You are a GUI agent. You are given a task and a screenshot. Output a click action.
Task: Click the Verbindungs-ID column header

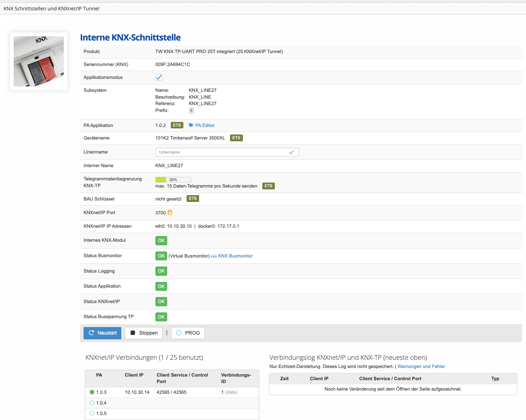click(x=236, y=378)
